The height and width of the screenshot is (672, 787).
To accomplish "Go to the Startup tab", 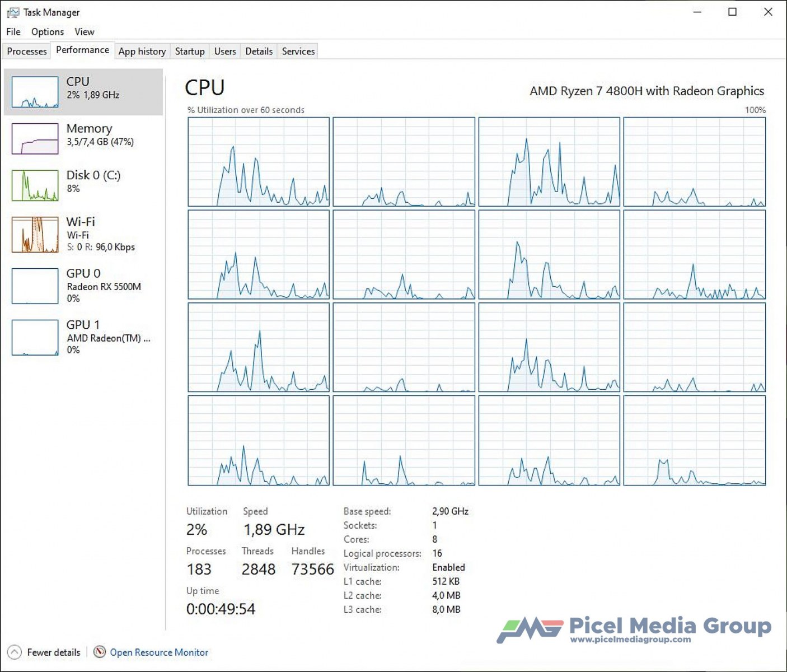I will tap(190, 52).
